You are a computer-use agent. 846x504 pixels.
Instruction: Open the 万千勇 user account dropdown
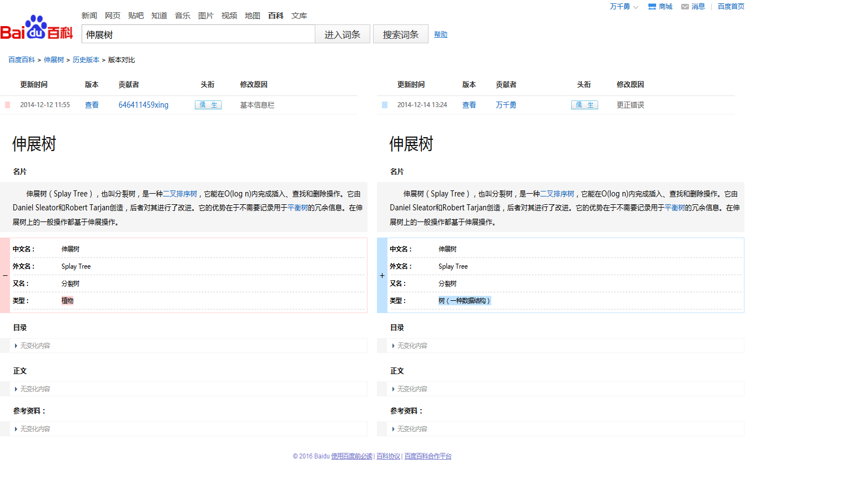coord(624,7)
